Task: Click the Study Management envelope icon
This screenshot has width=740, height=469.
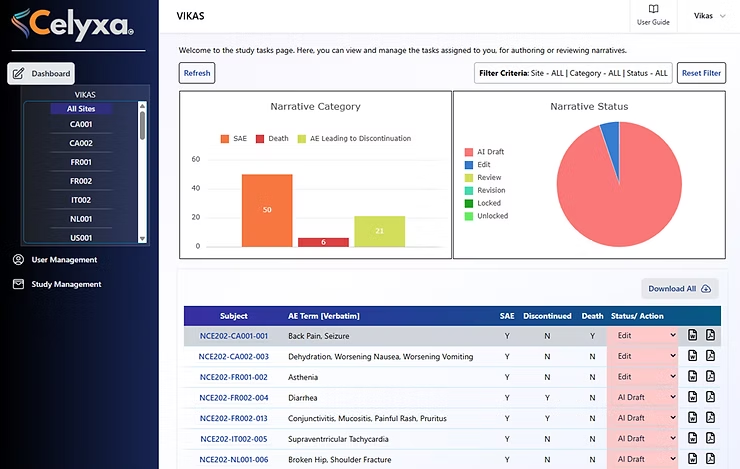Action: pyautogui.click(x=18, y=284)
